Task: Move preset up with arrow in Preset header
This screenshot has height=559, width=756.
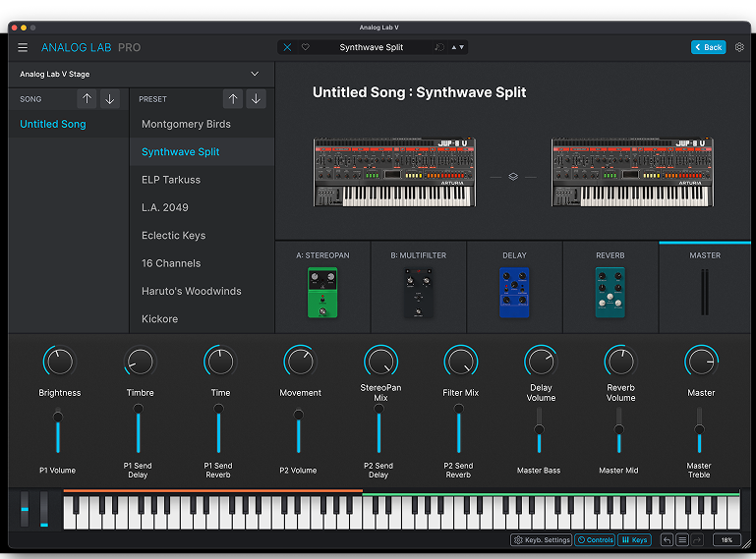Action: tap(232, 99)
